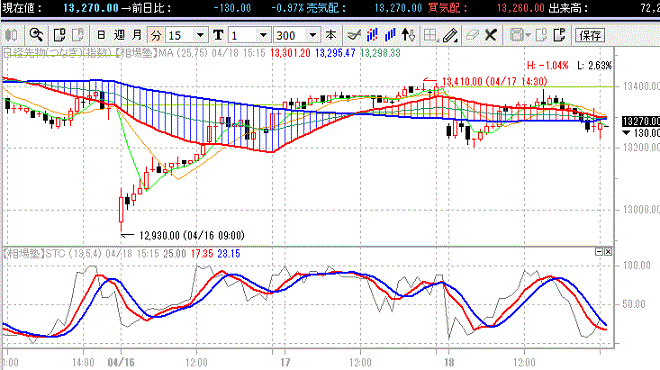Image resolution: width=660 pixels, height=370 pixels.
Task: Click the current price tag 13270.00 on axis
Action: click(641, 121)
